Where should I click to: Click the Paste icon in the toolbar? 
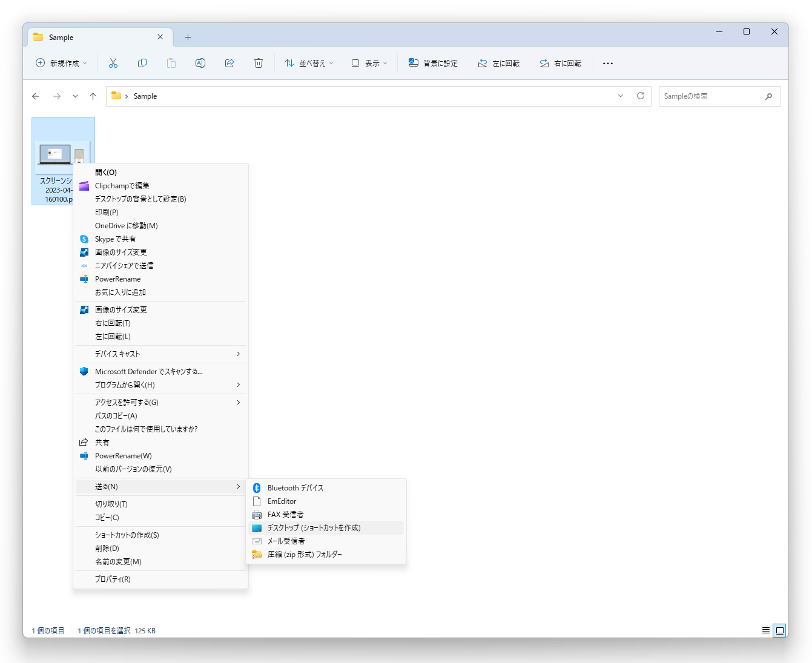(x=171, y=63)
